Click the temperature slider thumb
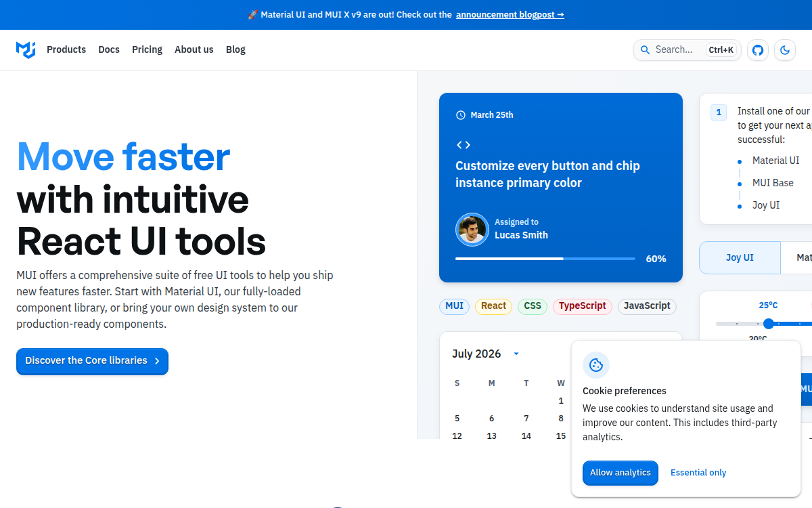Viewport: 812px width, 508px height. tap(769, 324)
